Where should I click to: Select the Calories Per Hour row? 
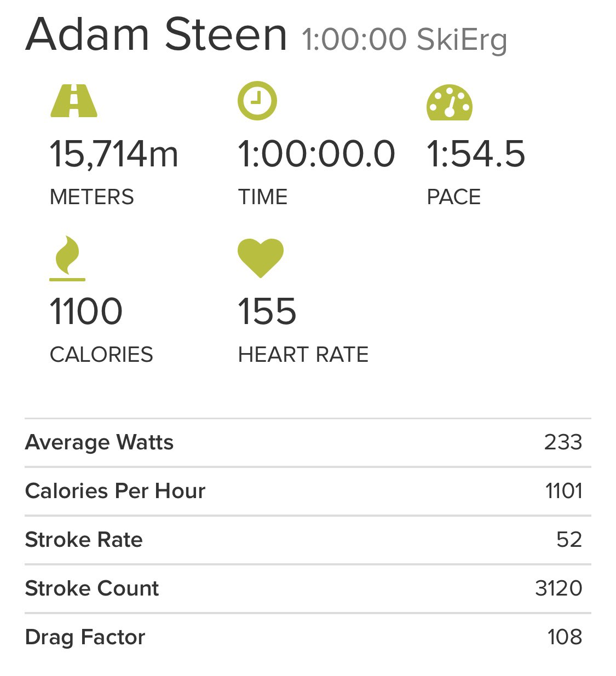pos(308,491)
